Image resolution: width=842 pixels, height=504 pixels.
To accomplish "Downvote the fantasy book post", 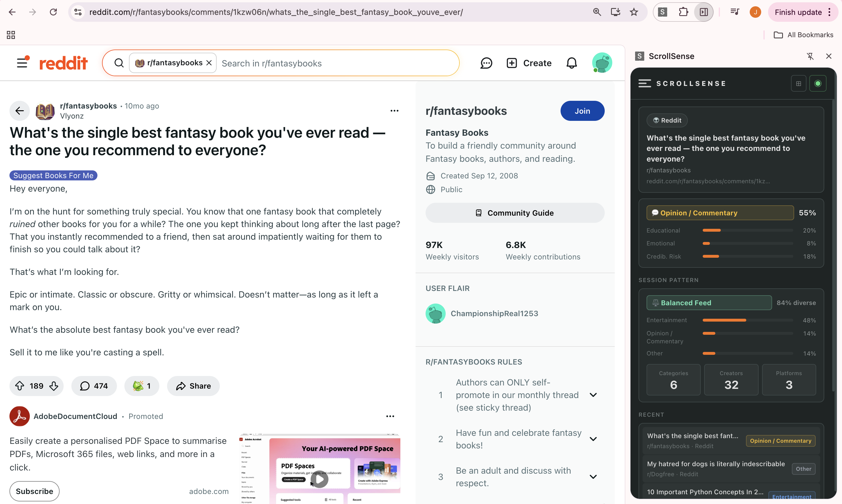I will (54, 386).
